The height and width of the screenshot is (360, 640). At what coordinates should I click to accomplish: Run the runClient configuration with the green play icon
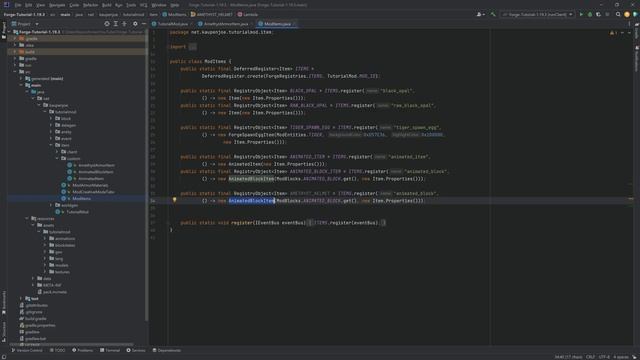pyautogui.click(x=581, y=14)
